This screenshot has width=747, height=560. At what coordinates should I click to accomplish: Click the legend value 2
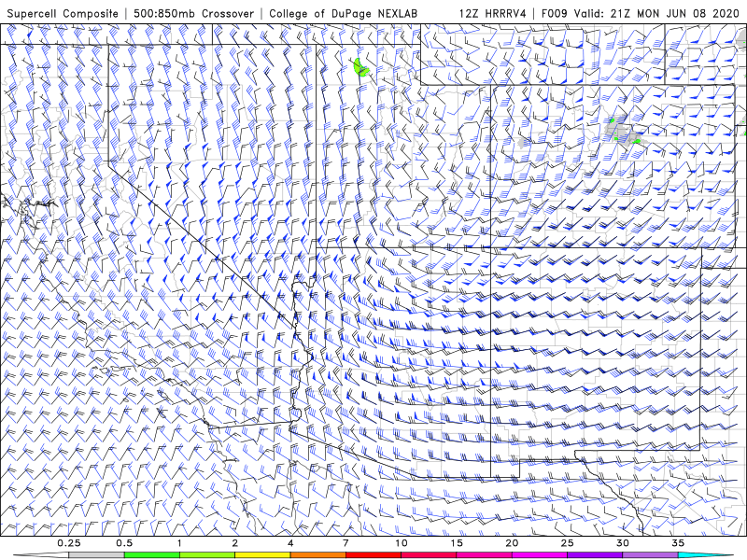coord(235,543)
